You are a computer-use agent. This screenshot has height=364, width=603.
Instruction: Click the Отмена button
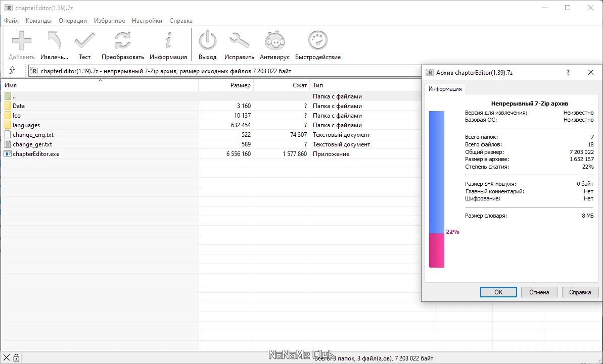click(x=539, y=292)
